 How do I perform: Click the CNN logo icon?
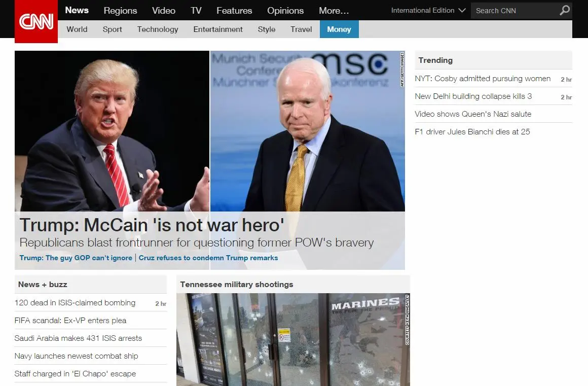pos(36,21)
